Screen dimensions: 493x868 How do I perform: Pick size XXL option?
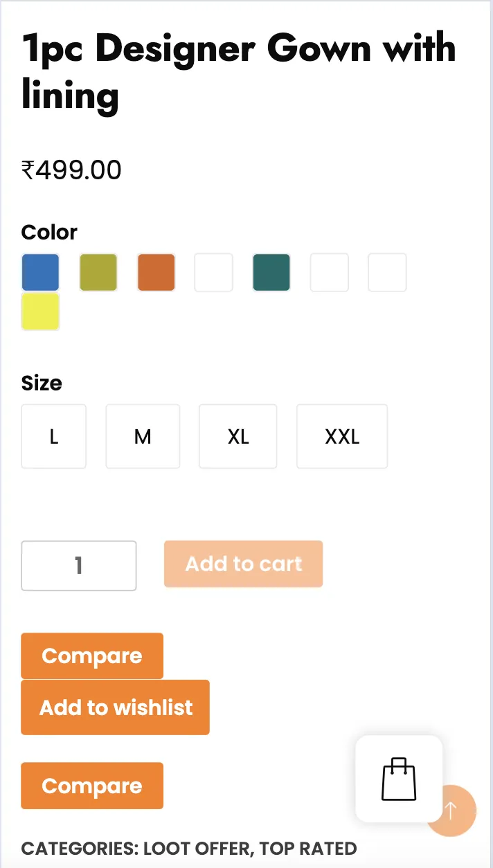pos(342,437)
